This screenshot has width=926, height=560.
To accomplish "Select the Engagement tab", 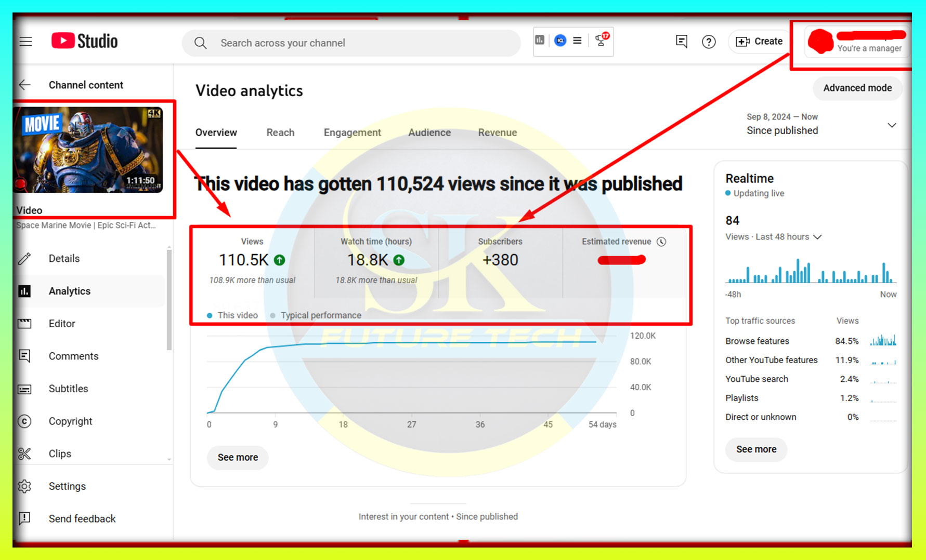I will (352, 132).
